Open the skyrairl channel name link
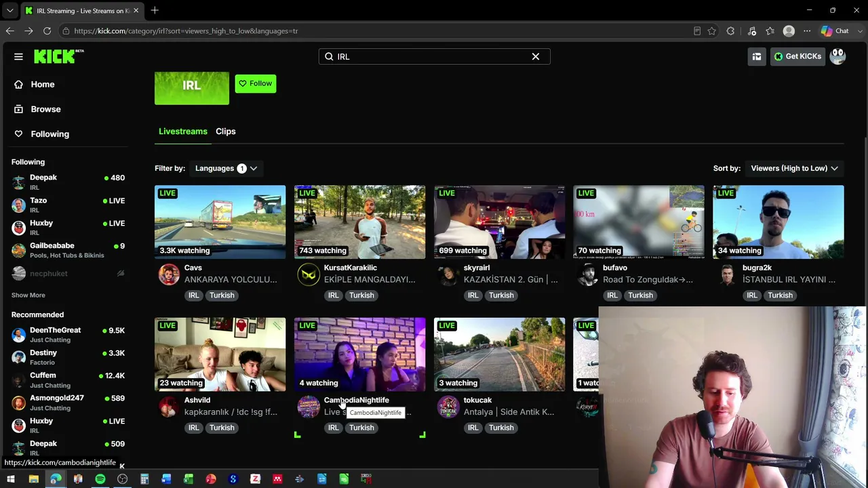The width and height of the screenshot is (868, 488). point(477,268)
